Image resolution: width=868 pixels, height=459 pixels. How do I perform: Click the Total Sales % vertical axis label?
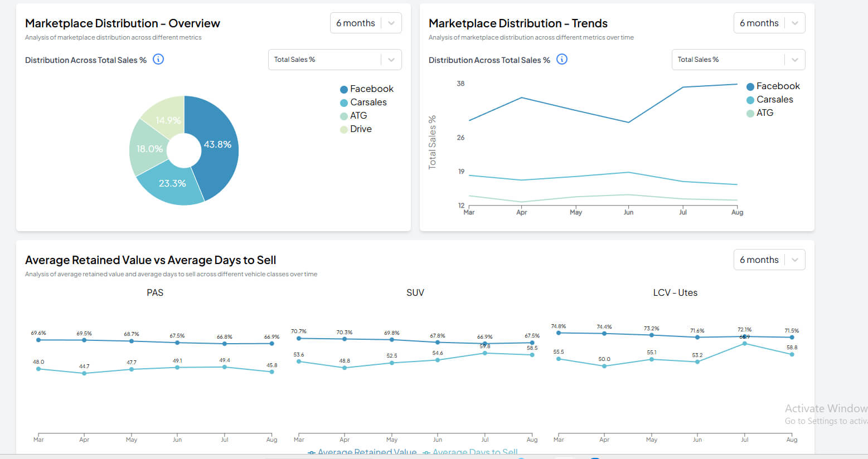pyautogui.click(x=432, y=142)
